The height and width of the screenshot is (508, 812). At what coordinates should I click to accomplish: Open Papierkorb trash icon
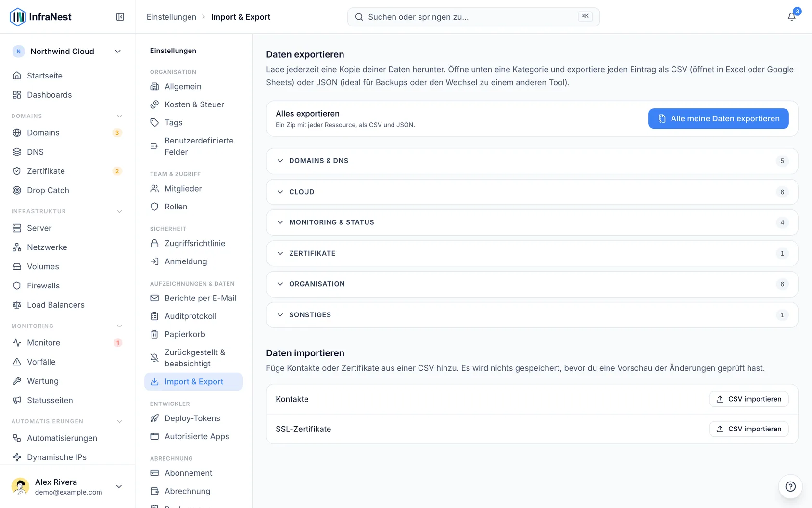pyautogui.click(x=154, y=334)
